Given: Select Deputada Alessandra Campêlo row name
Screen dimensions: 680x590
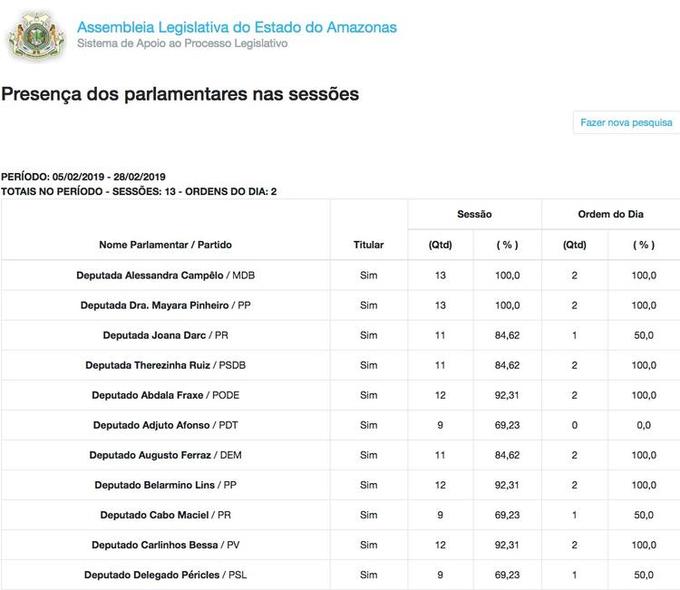Looking at the screenshot, I should 150,275.
